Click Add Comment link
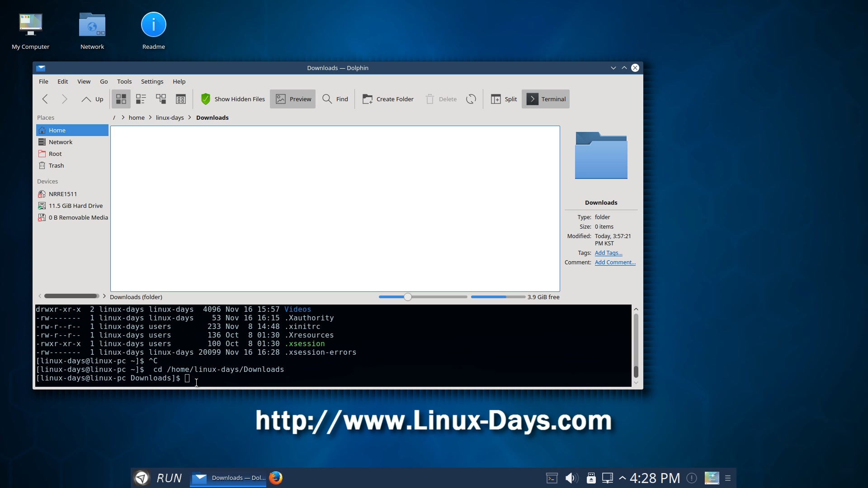Screen dimensions: 868x488 pos(615,263)
